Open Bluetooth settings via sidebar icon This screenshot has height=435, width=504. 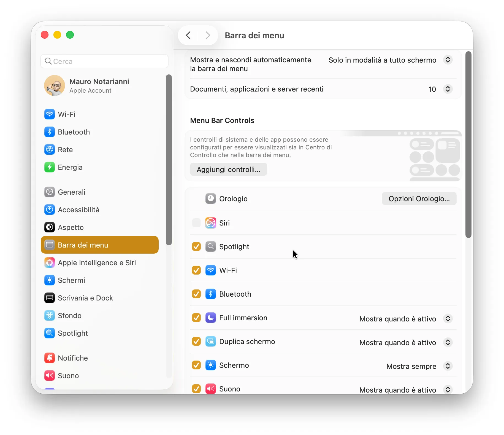tap(50, 132)
